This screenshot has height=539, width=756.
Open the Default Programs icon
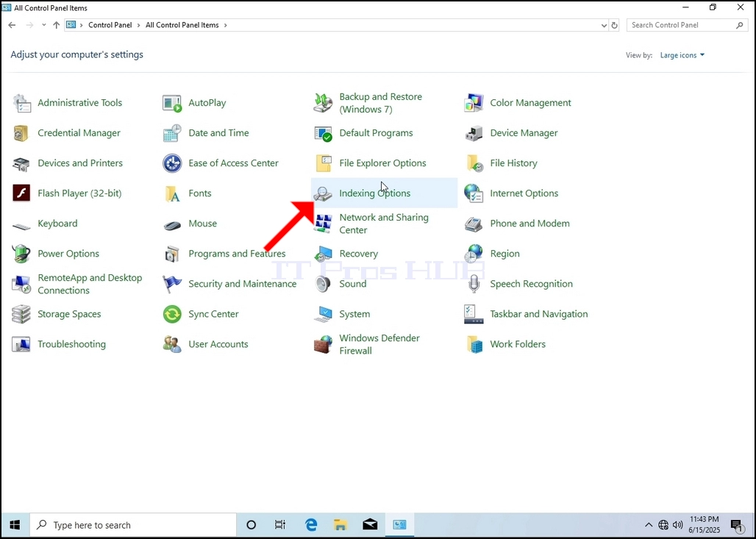[x=323, y=133]
